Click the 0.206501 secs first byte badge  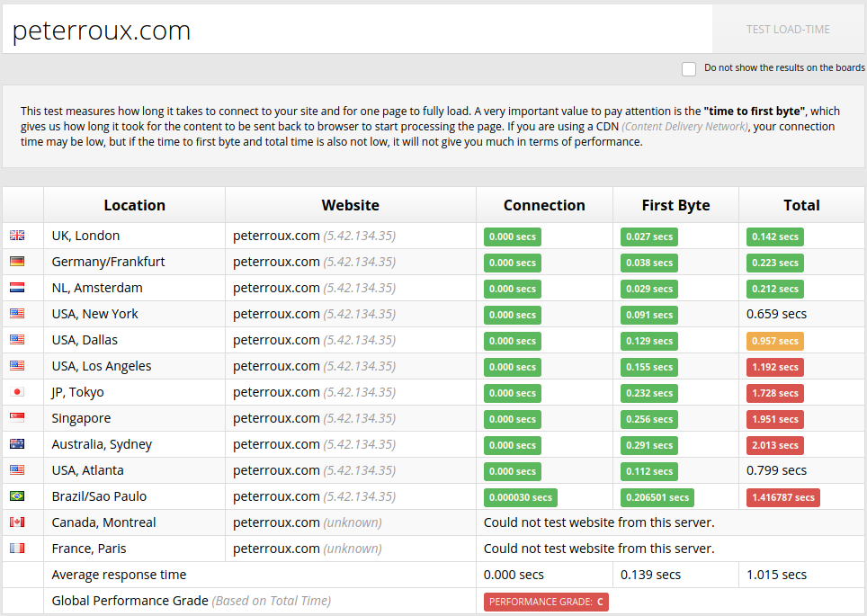pos(657,497)
